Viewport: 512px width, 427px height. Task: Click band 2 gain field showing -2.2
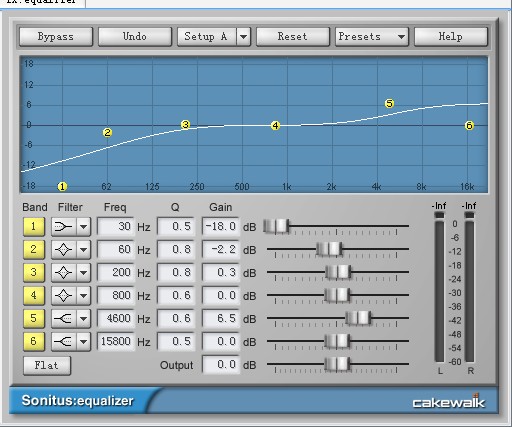coord(221,249)
